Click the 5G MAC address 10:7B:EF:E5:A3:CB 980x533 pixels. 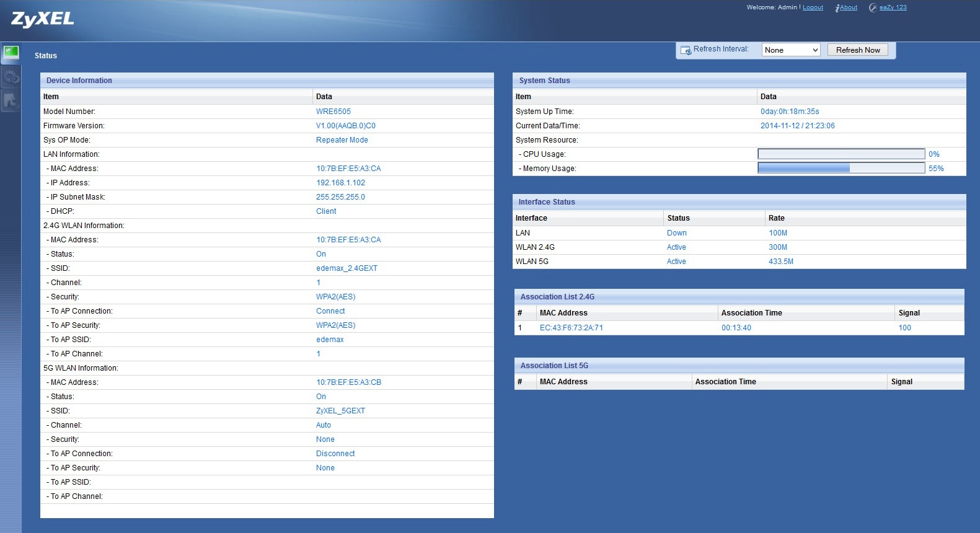coord(348,382)
